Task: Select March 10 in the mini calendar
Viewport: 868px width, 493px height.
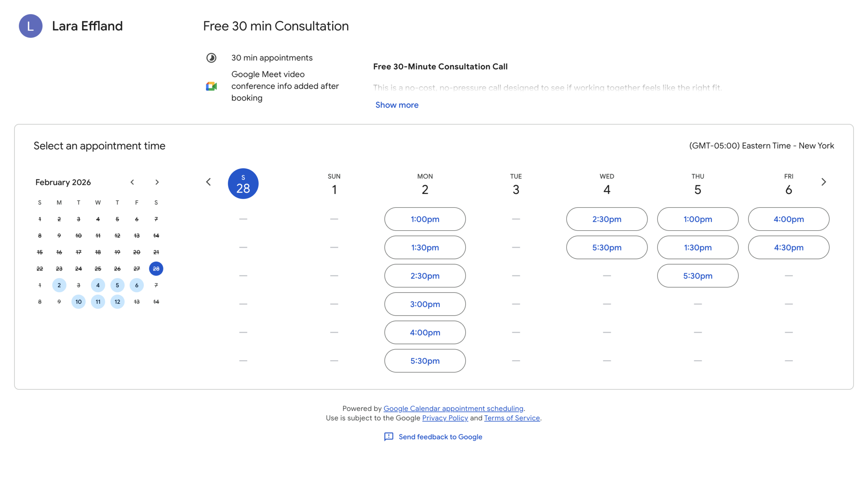Action: point(78,302)
